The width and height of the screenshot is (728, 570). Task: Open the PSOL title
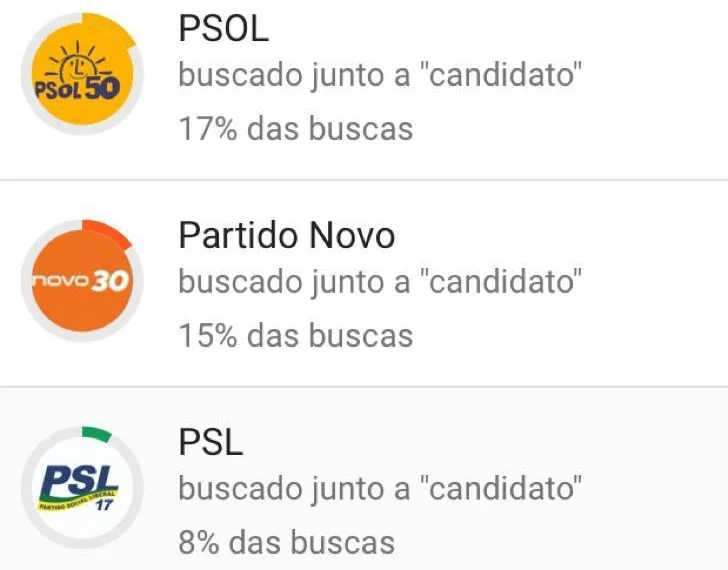pos(224,29)
